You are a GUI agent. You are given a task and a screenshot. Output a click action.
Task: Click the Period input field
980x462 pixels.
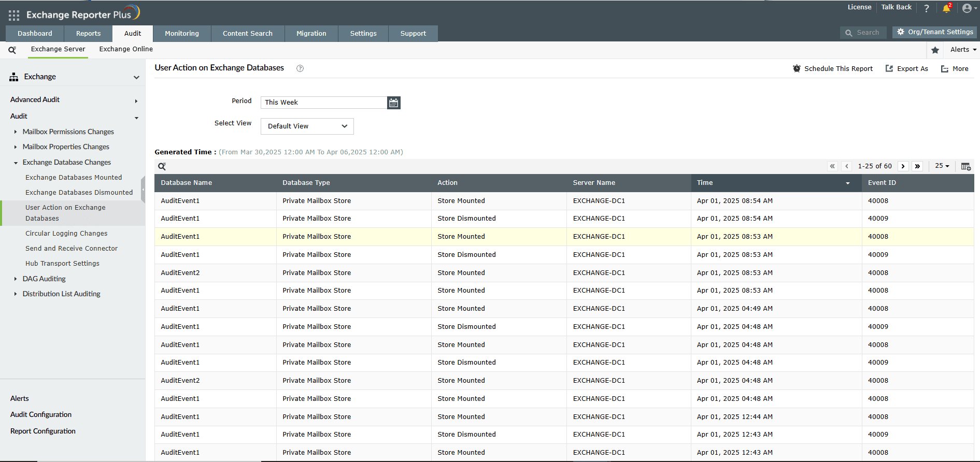tap(324, 103)
